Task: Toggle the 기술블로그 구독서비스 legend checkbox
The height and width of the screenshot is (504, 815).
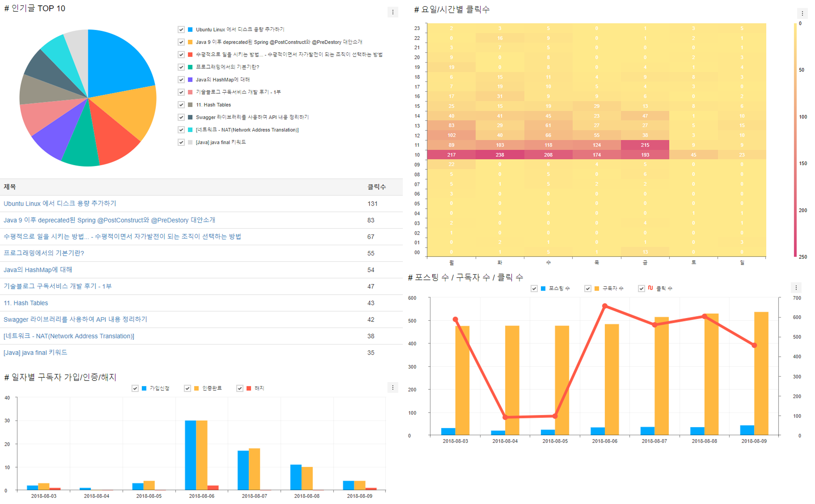Action: click(x=181, y=92)
